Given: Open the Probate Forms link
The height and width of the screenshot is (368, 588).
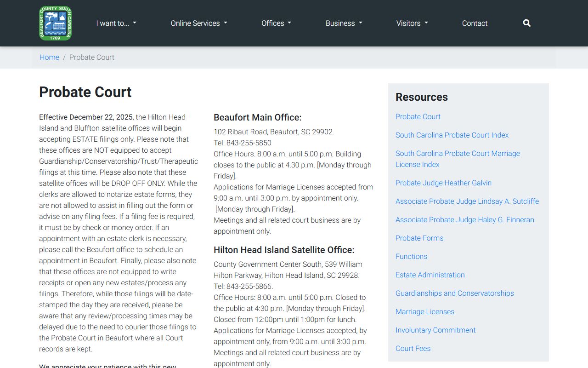Looking at the screenshot, I should [419, 238].
